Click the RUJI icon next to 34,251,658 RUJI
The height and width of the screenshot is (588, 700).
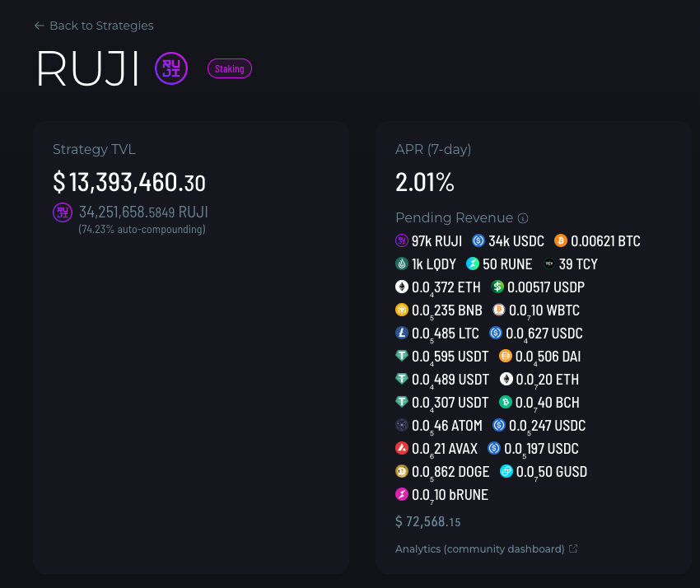click(x=63, y=212)
